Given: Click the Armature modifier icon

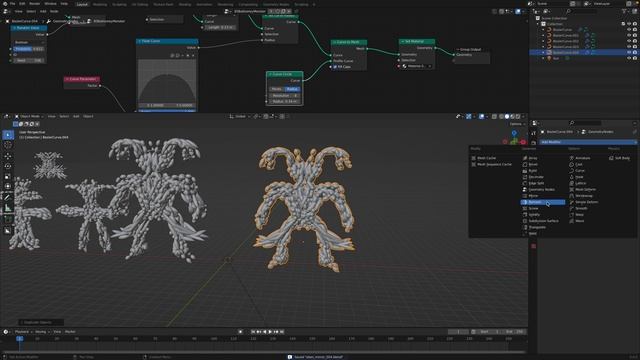Looking at the screenshot, I should click(571, 158).
